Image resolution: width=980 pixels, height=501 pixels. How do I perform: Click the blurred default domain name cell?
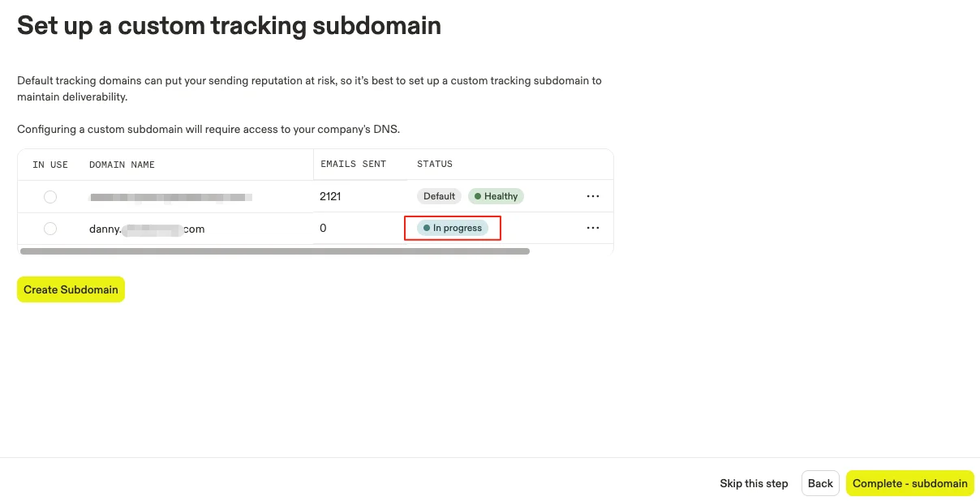coord(170,197)
